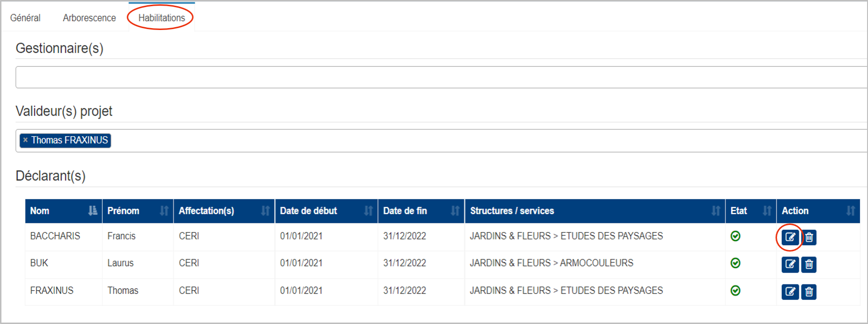The image size is (868, 324).
Task: Edit the BUK Laurus declarant row
Action: pyautogui.click(x=790, y=264)
